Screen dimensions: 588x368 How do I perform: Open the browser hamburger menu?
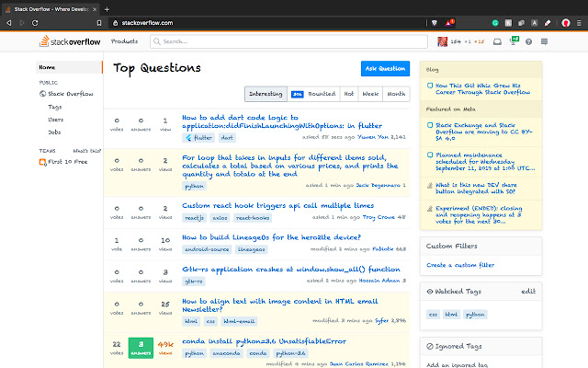(x=579, y=23)
